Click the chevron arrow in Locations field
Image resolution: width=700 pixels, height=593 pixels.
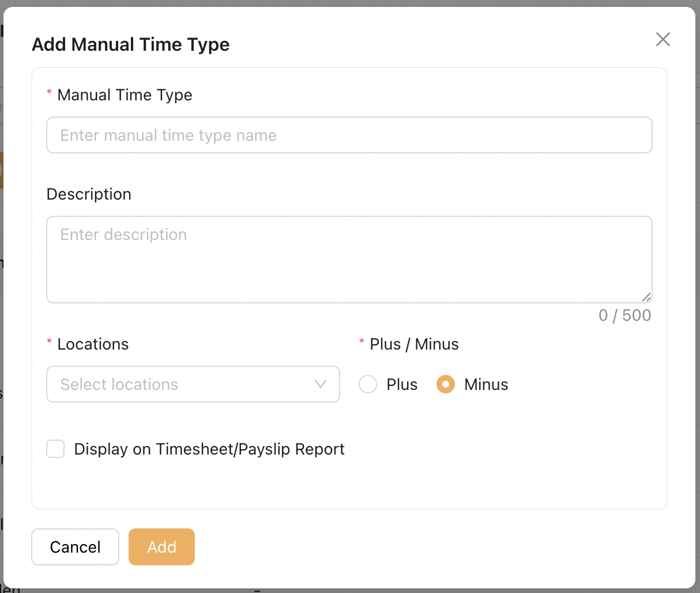[321, 384]
